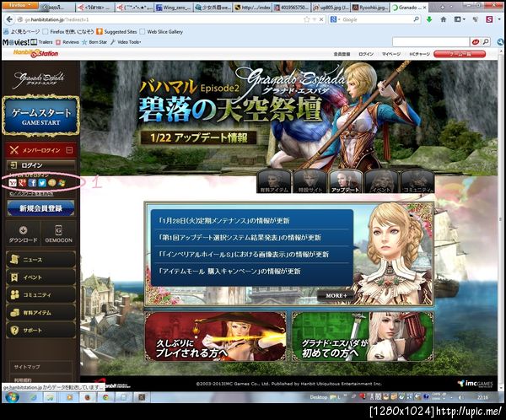The image size is (506, 420).
Task: Open the HCチャージ top link
Action: click(x=419, y=54)
